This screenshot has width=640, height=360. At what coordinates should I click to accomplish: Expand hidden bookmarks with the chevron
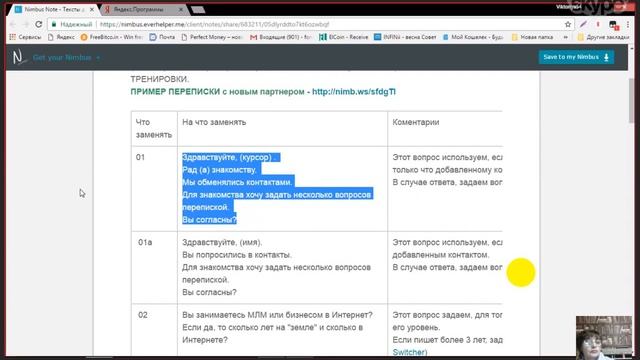coord(566,37)
